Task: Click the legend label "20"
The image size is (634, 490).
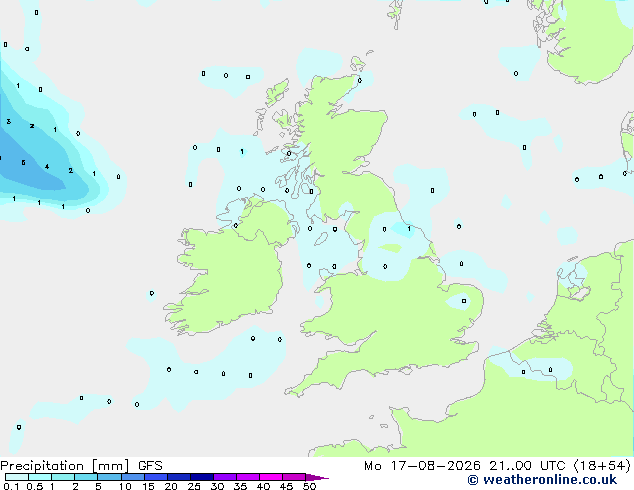Action: point(171,486)
